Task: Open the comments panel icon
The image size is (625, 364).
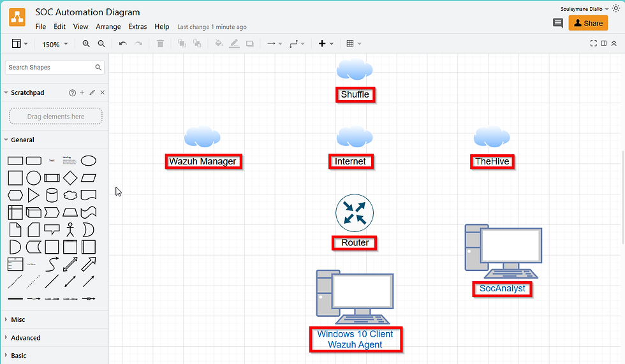Action: [558, 23]
